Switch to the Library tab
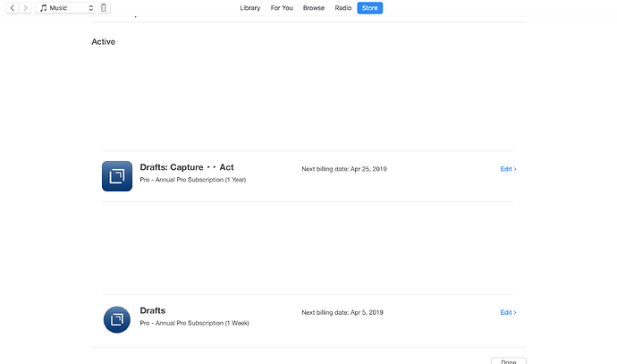 250,8
